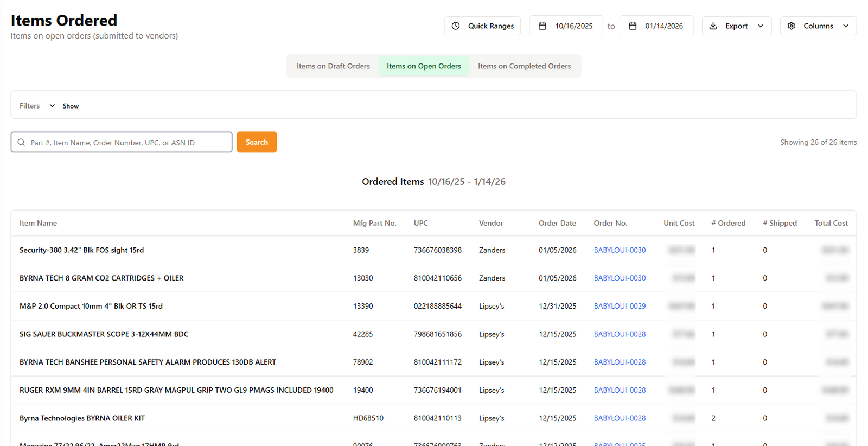This screenshot has width=868, height=446.
Task: Show the filters panel
Action: point(71,106)
